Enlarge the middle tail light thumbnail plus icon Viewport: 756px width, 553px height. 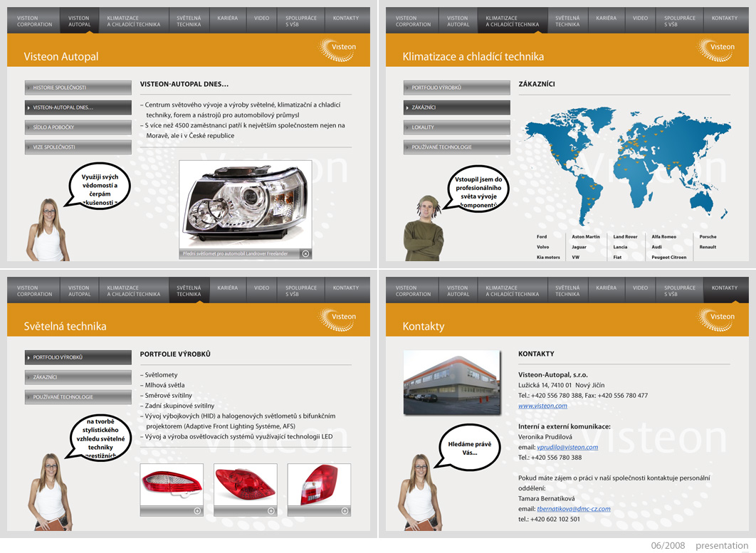pos(271,511)
